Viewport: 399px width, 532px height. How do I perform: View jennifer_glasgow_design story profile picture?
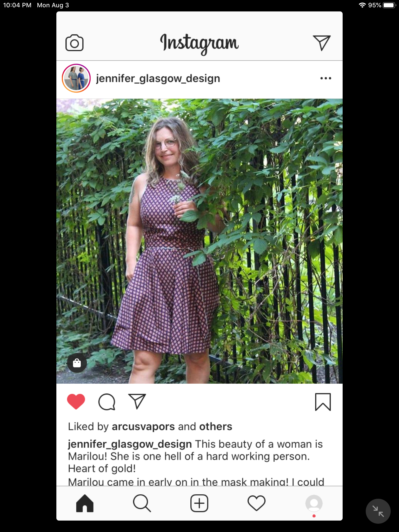click(x=76, y=78)
